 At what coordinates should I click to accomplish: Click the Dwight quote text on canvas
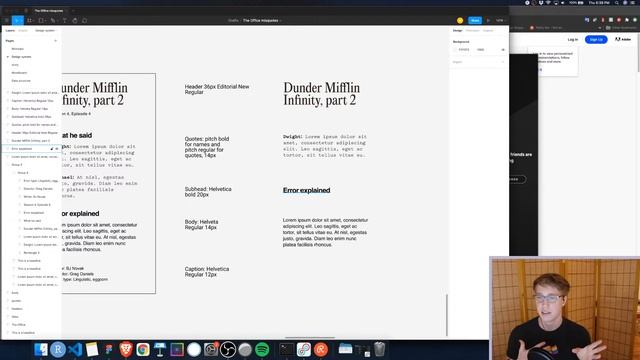(x=324, y=146)
